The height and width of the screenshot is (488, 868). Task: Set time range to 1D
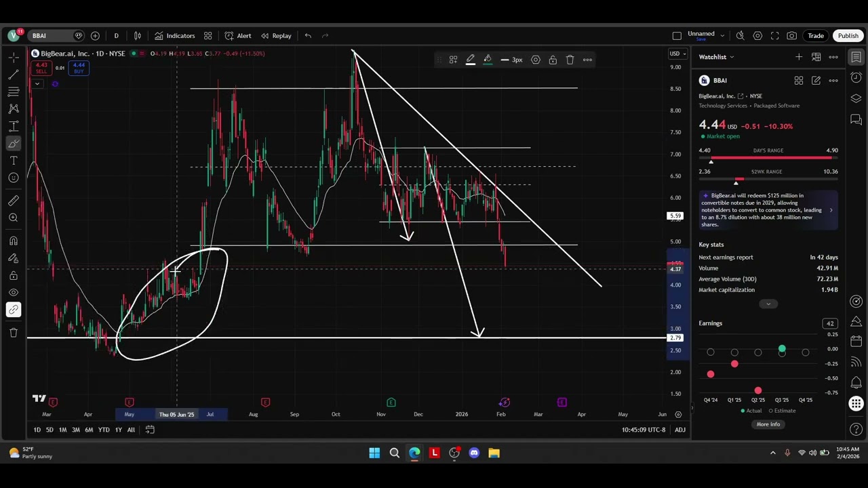(x=37, y=430)
